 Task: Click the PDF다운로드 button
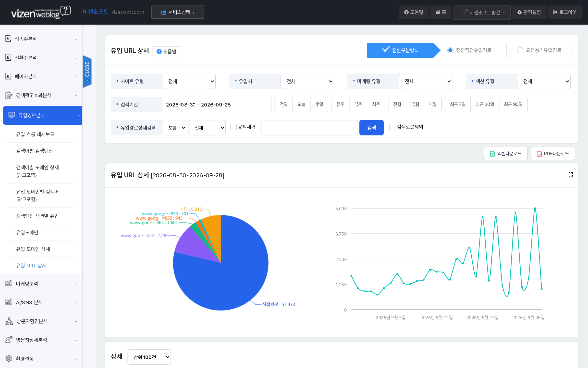[553, 154]
